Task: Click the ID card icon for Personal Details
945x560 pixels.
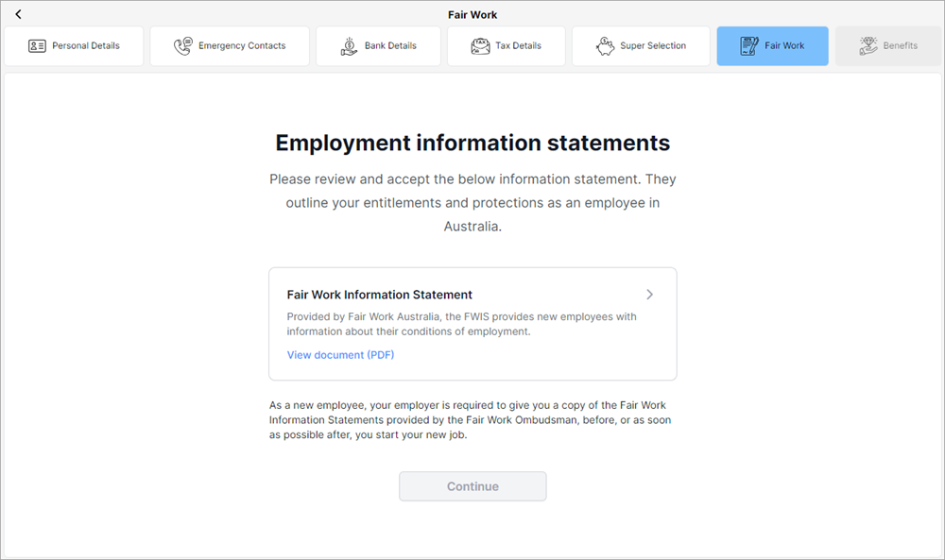Action: coord(37,45)
